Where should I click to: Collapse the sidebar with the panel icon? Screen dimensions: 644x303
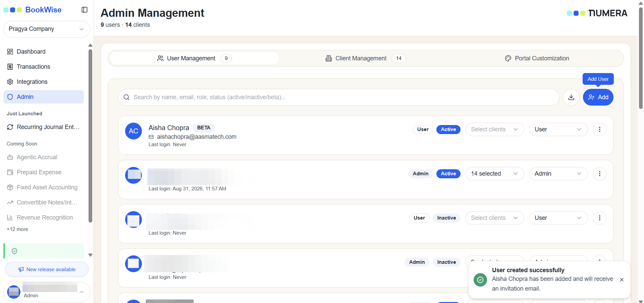[x=85, y=10]
